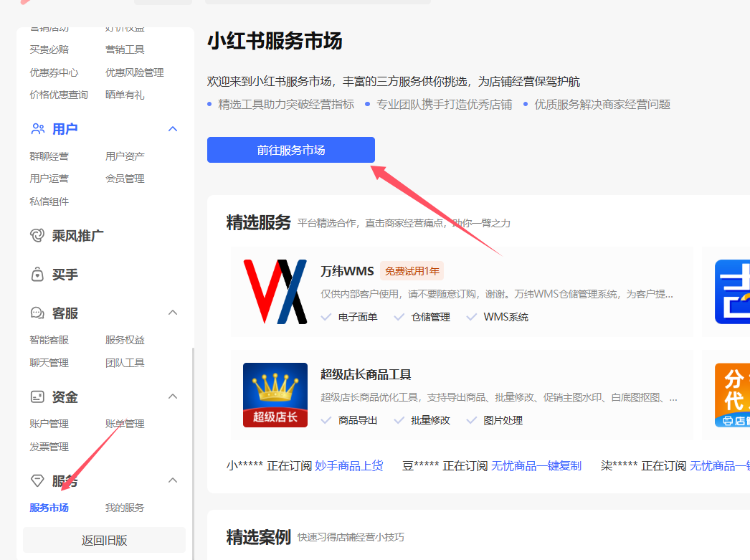Click the 免费试用1年 badge
750x560 pixels.
pyautogui.click(x=412, y=271)
